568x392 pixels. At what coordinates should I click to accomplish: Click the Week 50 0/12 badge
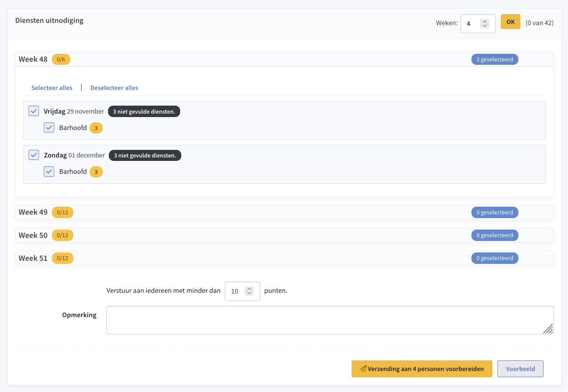point(63,235)
